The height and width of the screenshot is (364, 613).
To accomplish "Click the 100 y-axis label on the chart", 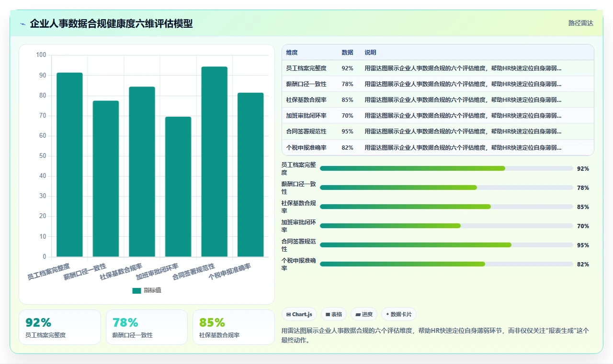I will click(41, 55).
